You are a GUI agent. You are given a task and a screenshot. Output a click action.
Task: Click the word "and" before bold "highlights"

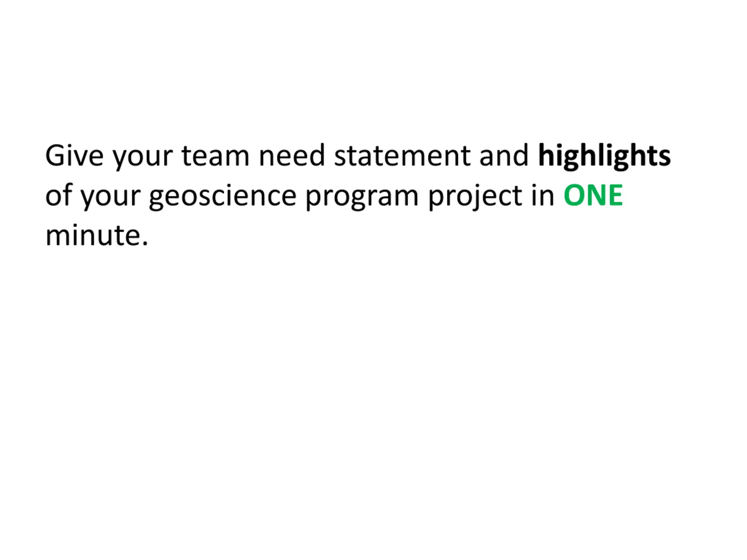click(504, 156)
